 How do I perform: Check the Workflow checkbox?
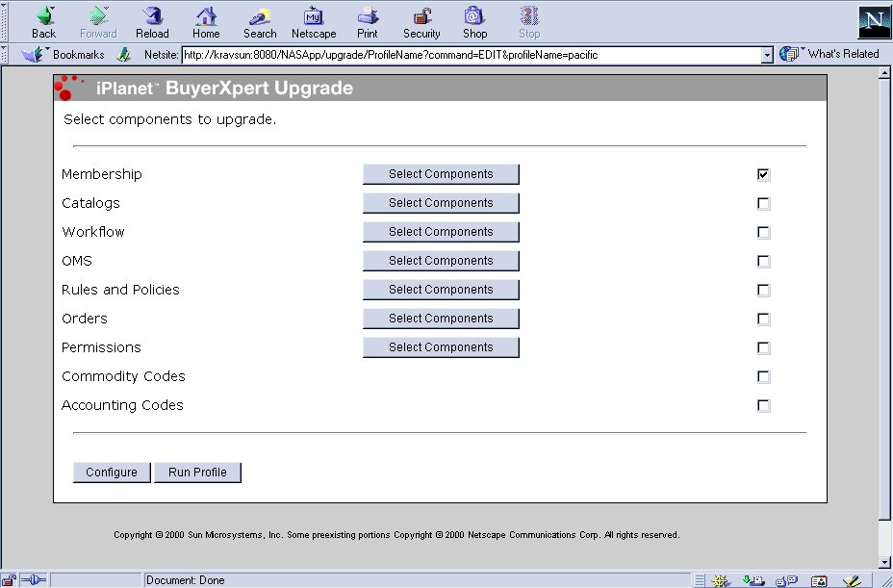pos(764,233)
